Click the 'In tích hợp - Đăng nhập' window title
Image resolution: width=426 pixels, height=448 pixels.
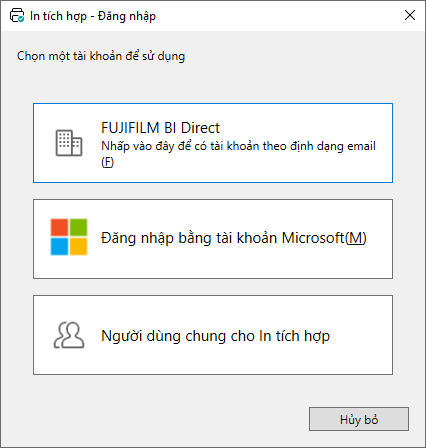coord(93,16)
